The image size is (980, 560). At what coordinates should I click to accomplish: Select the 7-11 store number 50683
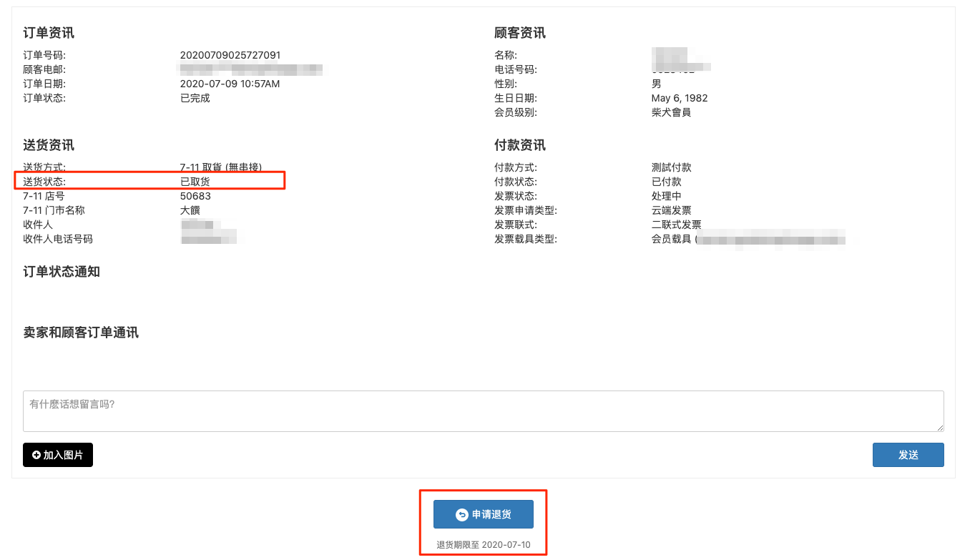coord(195,196)
